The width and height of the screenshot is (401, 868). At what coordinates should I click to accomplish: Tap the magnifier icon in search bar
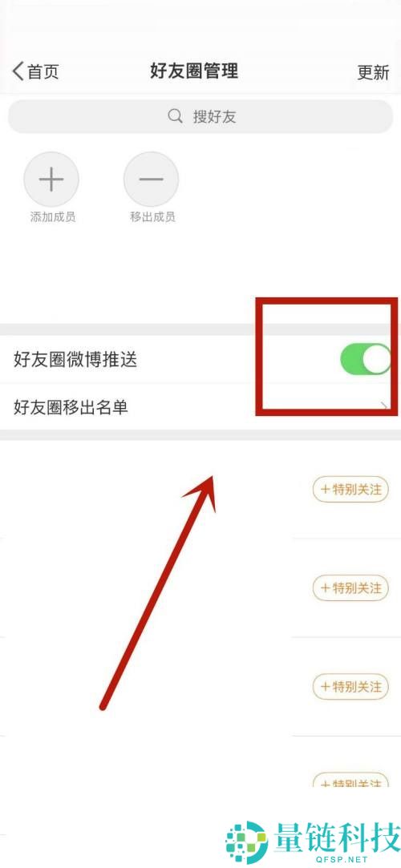click(175, 116)
